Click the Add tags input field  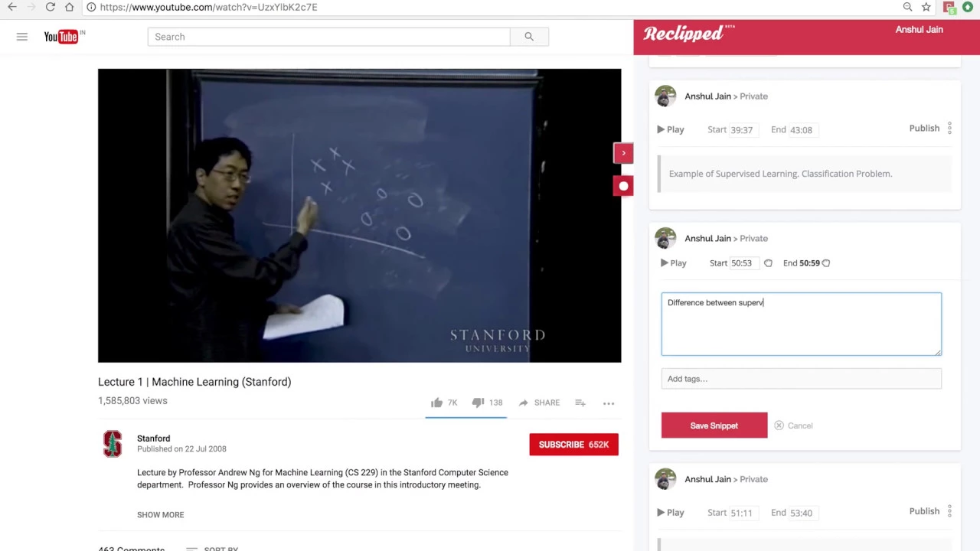coord(802,379)
